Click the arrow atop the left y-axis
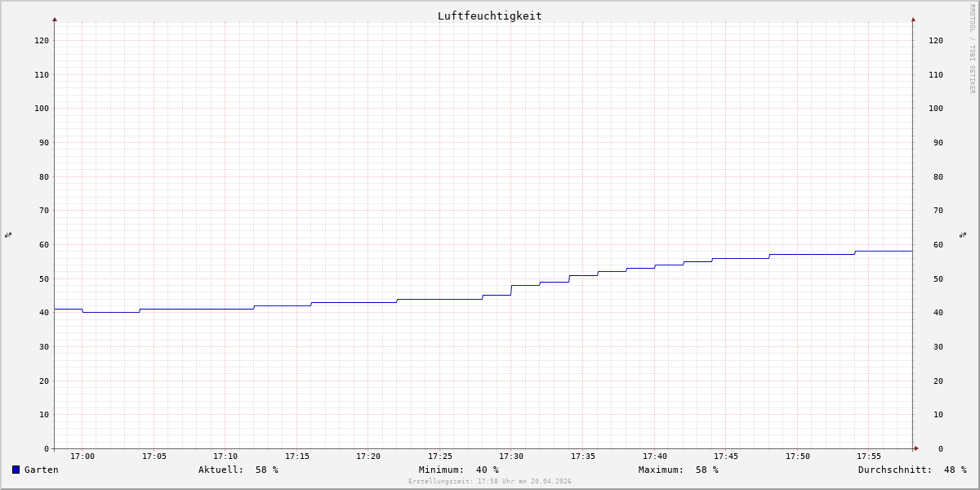Image resolution: width=980 pixels, height=490 pixels. pos(55,19)
